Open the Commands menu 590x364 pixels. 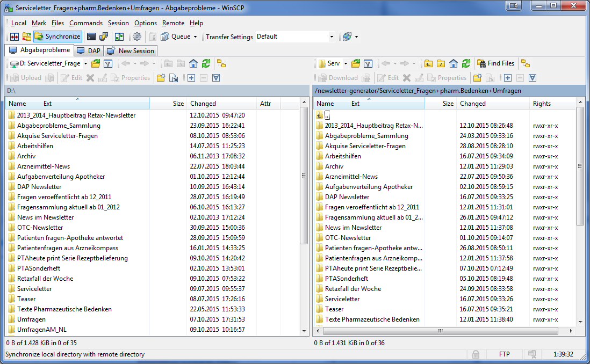(85, 23)
